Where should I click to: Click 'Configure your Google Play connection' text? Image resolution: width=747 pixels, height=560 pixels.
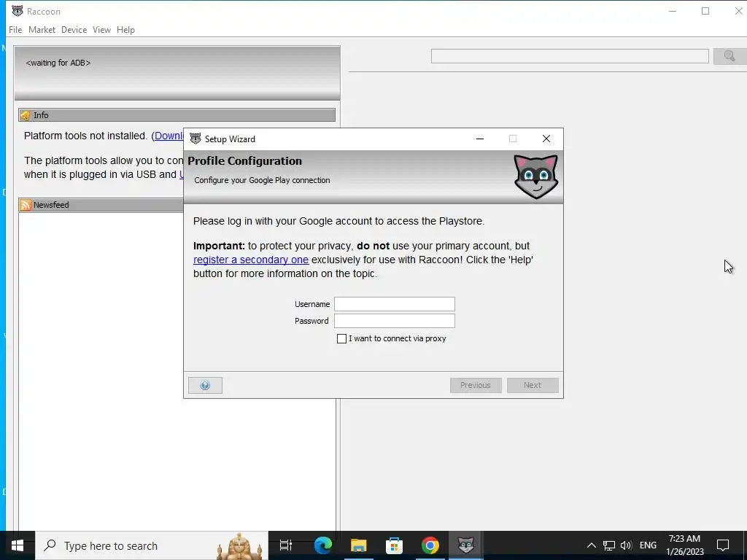coord(262,180)
